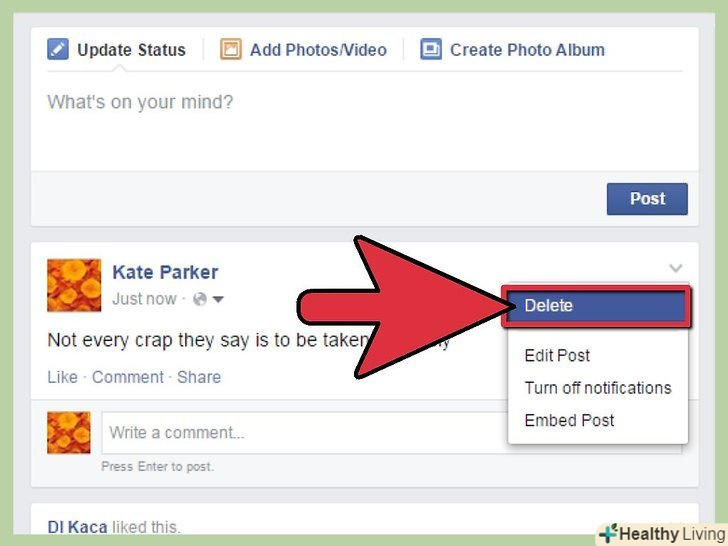Image resolution: width=728 pixels, height=546 pixels.
Task: Collapse the post options chevron menu
Action: coord(676,268)
